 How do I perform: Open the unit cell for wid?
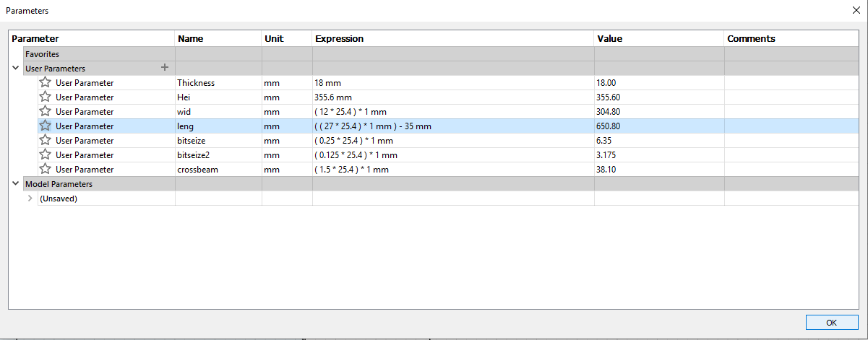(x=272, y=112)
